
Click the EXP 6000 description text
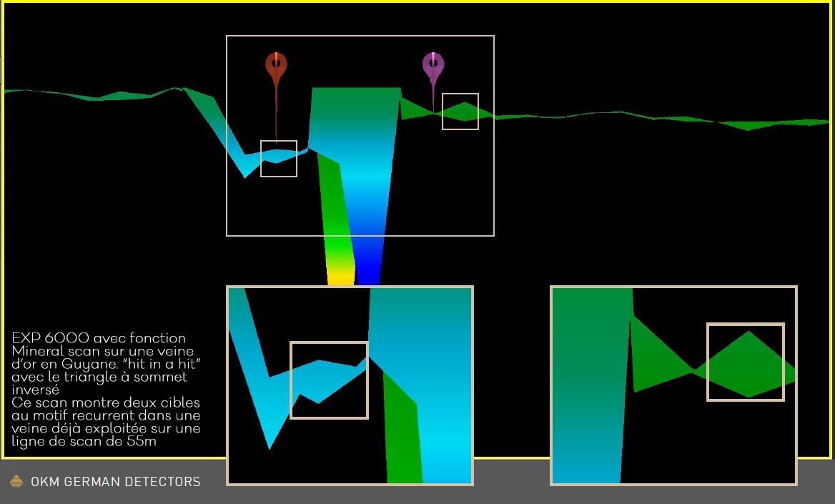[x=106, y=390]
